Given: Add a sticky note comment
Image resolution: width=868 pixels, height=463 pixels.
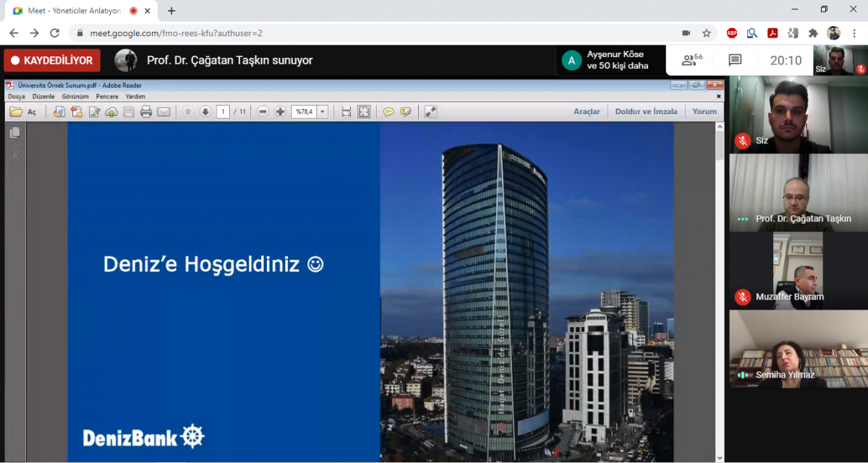Looking at the screenshot, I should [388, 111].
